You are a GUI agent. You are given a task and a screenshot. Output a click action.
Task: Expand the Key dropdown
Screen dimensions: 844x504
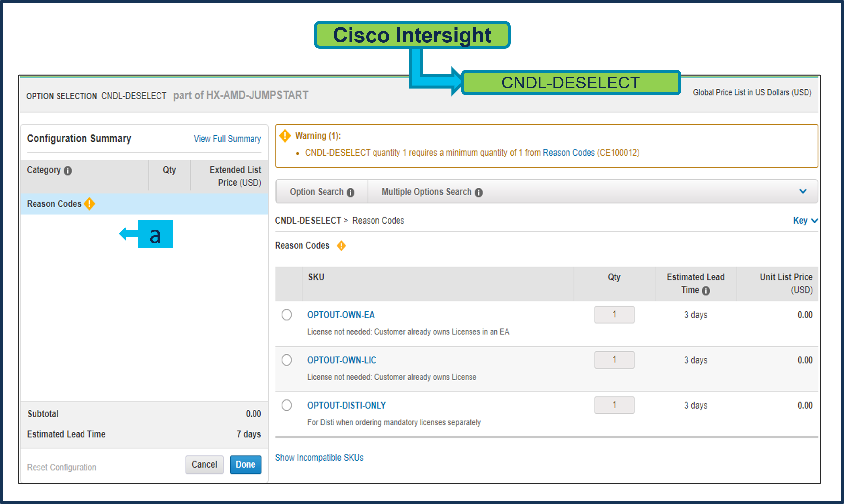pos(805,220)
